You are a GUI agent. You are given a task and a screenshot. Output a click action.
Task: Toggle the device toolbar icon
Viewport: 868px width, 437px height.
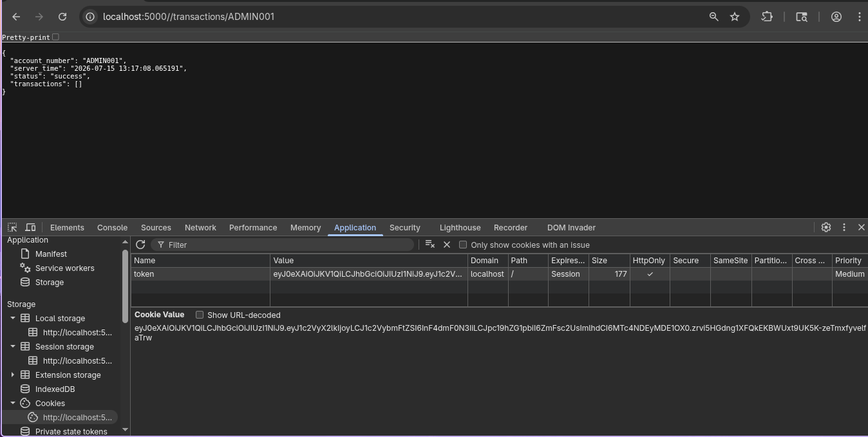coord(30,227)
